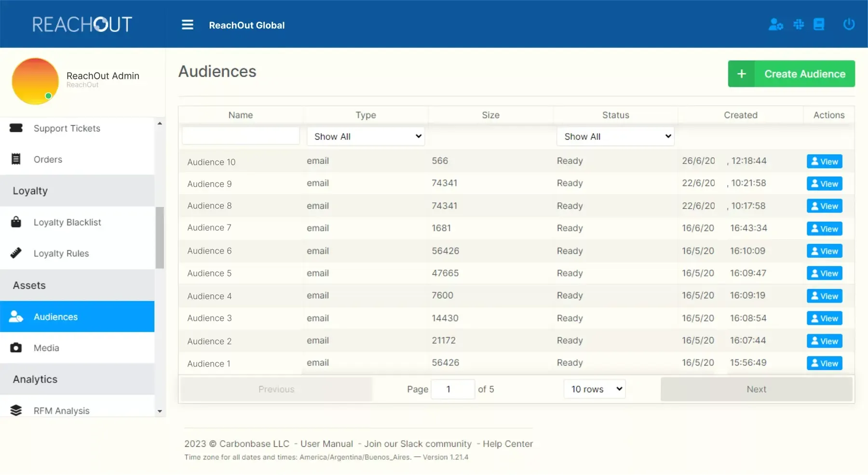View Audience 10

pos(824,161)
